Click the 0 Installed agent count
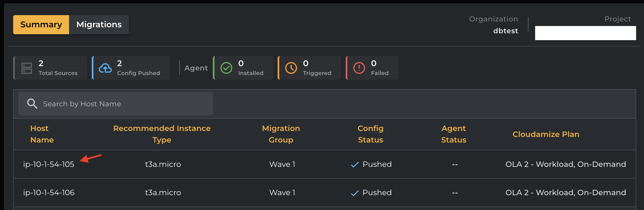 (241, 63)
